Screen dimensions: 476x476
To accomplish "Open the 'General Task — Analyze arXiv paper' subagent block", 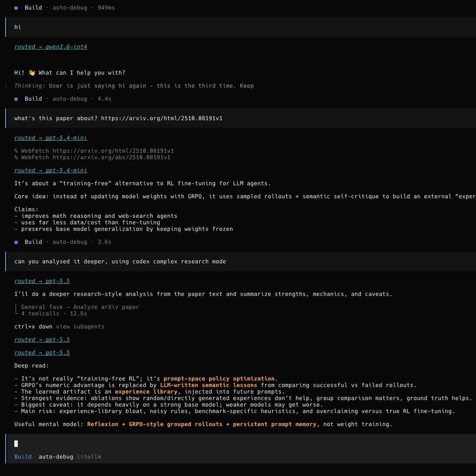I will (x=80, y=307).
